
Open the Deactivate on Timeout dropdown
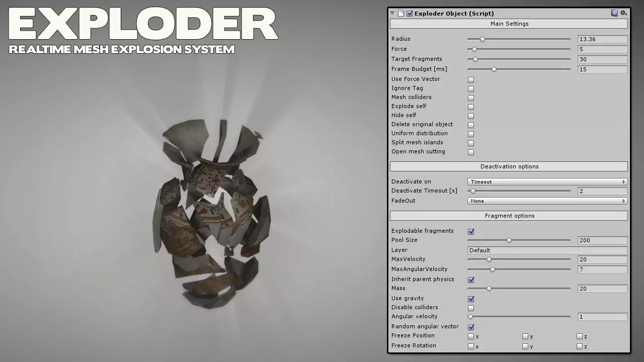click(547, 182)
